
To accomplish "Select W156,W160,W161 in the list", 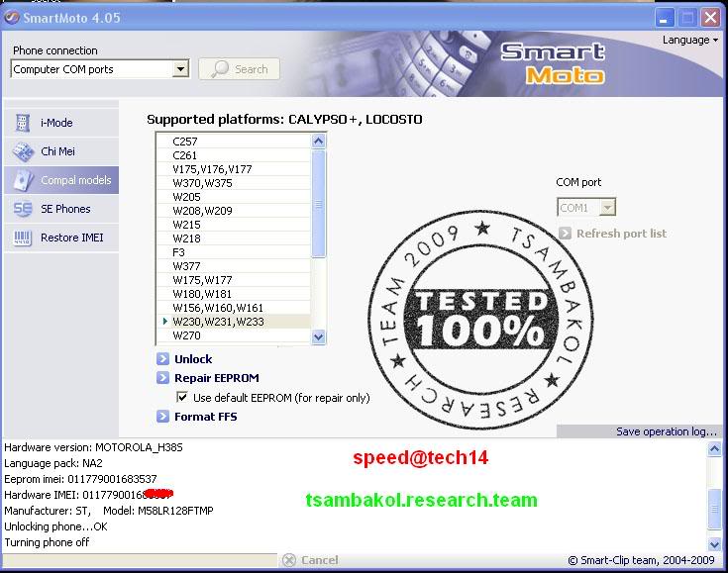I will (234, 308).
